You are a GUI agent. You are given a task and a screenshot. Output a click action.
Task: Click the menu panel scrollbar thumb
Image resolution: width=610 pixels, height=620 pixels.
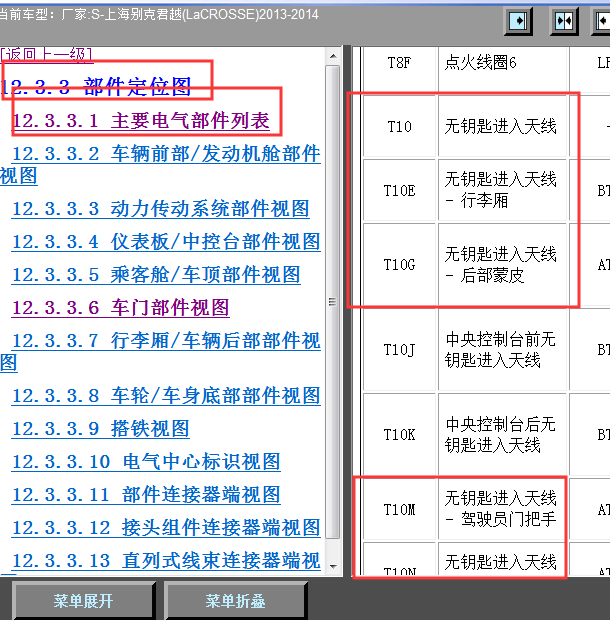[333, 302]
